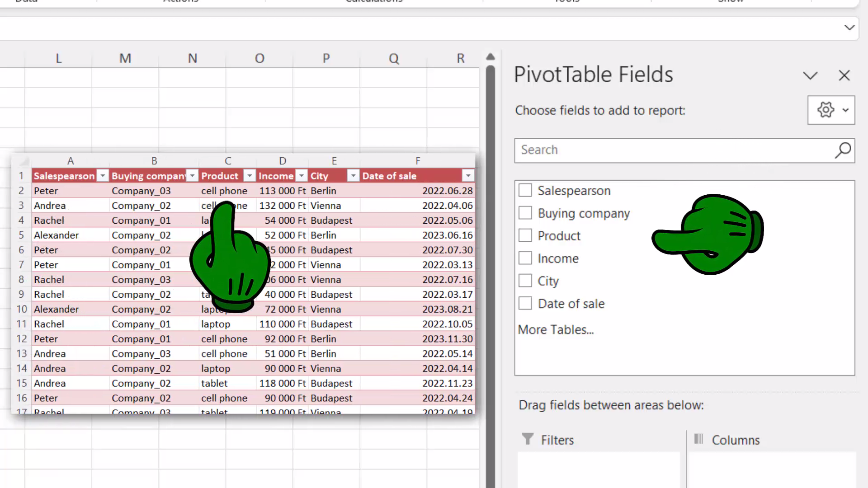Tick the Salespearson field checkbox

(x=525, y=190)
